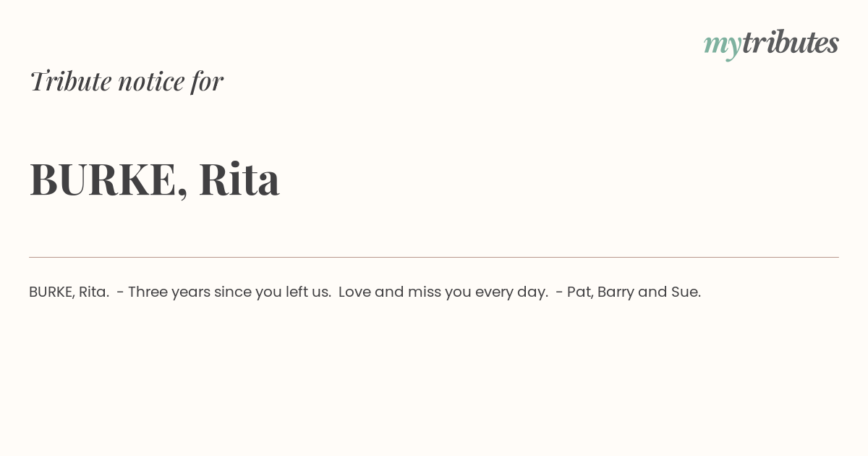Click the name "Pat" in the signature
The image size is (868, 456).
[580, 292]
